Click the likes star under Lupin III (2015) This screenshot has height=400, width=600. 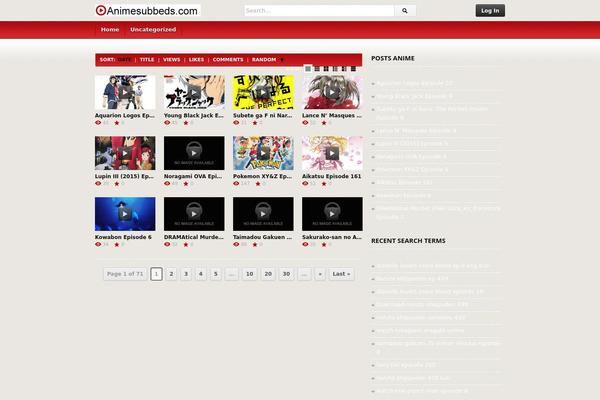tap(117, 184)
